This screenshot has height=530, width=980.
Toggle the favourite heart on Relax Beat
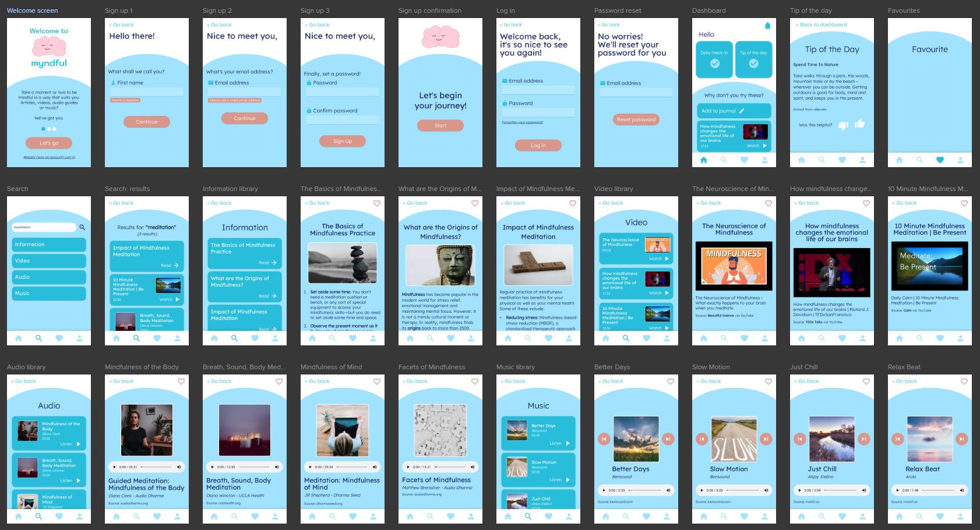(x=964, y=381)
